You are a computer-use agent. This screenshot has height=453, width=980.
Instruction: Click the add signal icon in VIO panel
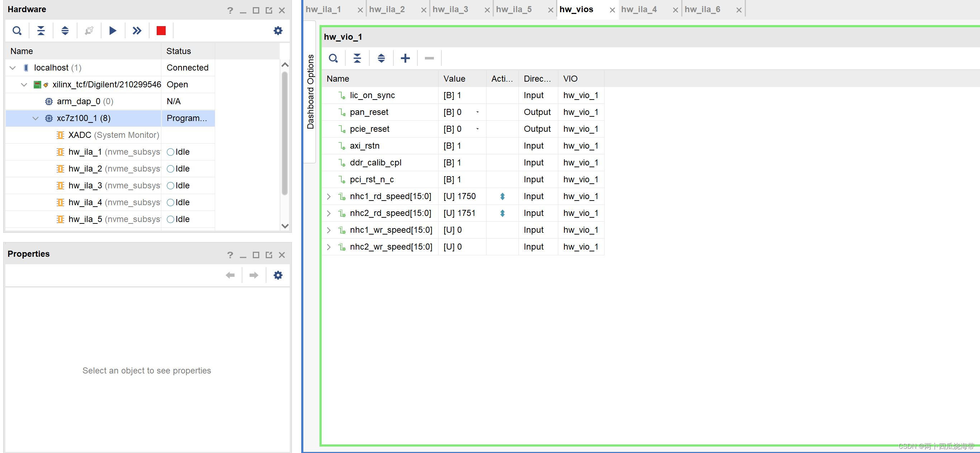click(405, 57)
